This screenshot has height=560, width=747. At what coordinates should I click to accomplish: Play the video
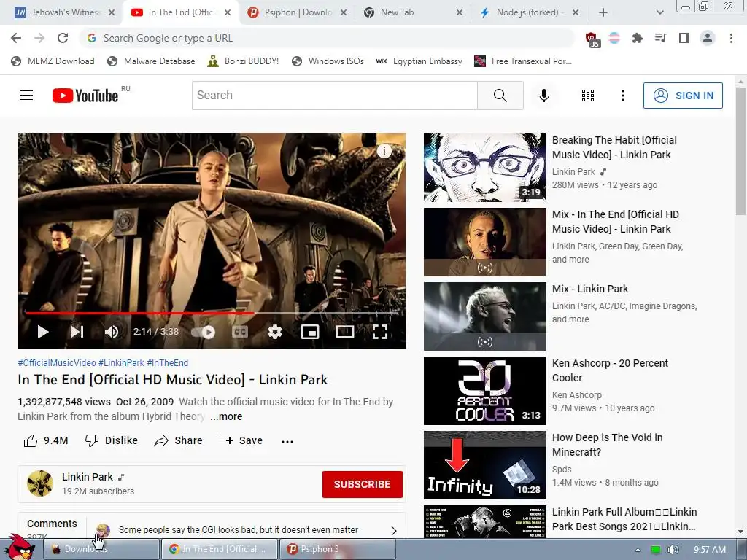pyautogui.click(x=43, y=332)
